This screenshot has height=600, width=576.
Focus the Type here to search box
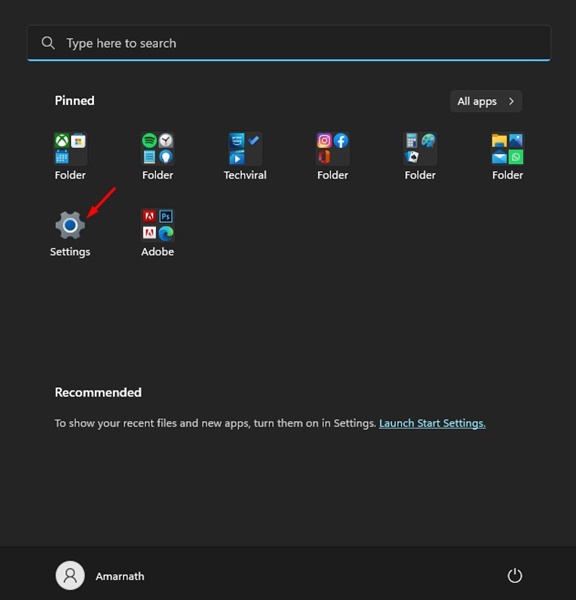click(x=289, y=43)
